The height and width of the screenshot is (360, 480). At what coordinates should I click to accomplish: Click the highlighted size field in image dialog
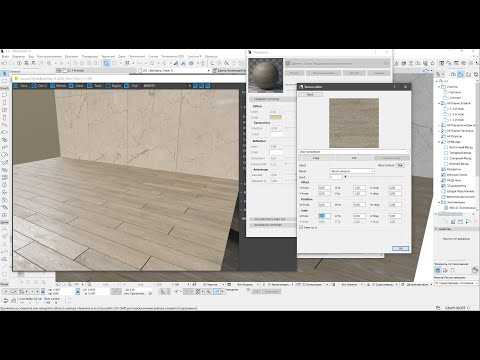pos(324,216)
